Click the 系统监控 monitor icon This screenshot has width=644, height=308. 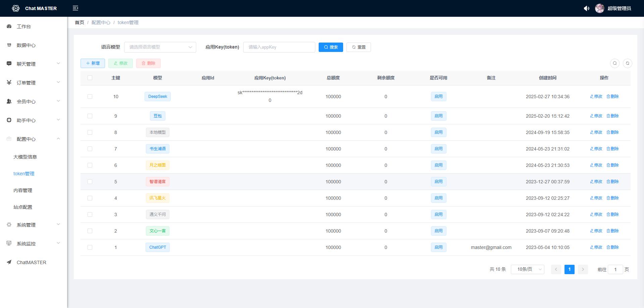pyautogui.click(x=9, y=243)
